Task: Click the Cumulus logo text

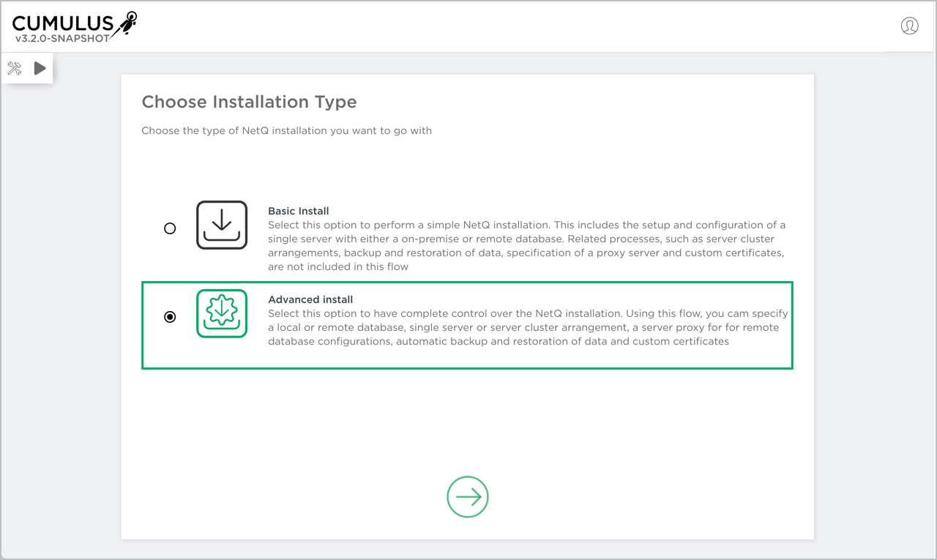Action: pos(62,23)
